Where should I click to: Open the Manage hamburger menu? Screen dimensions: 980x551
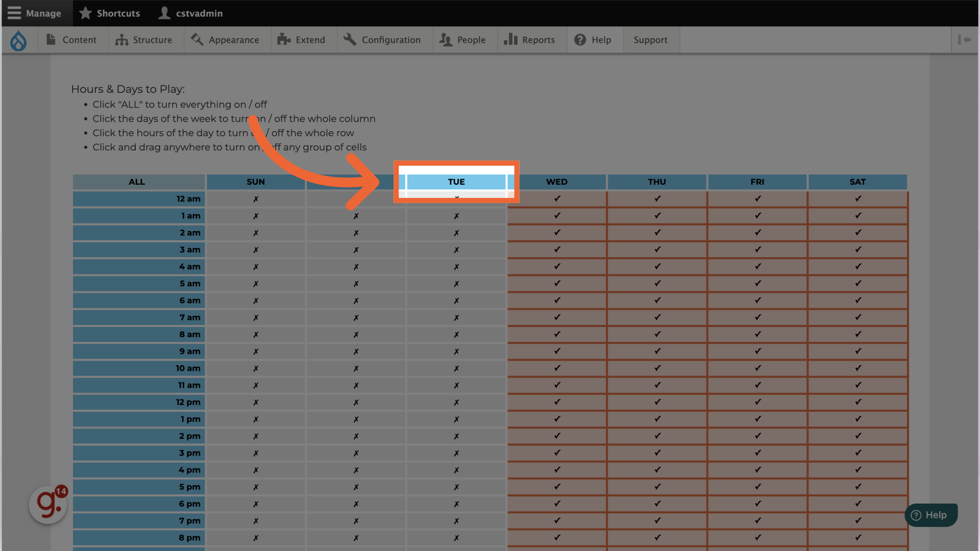pos(35,13)
